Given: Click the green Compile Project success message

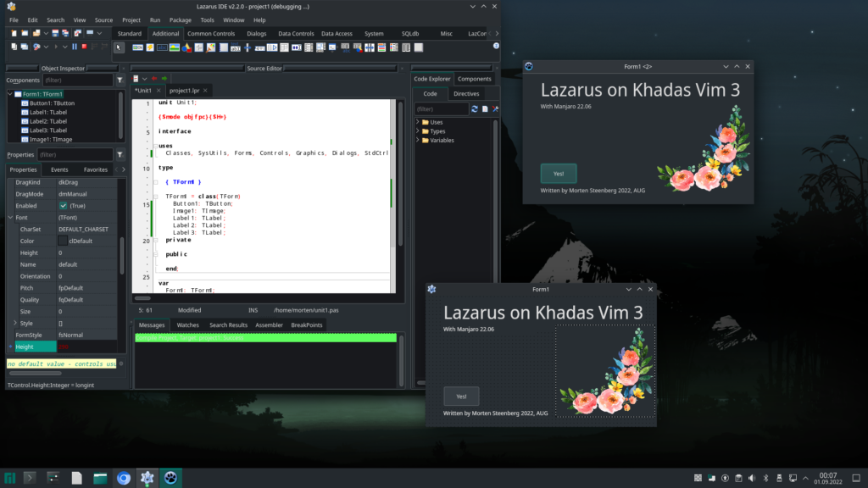Looking at the screenshot, I should point(265,337).
